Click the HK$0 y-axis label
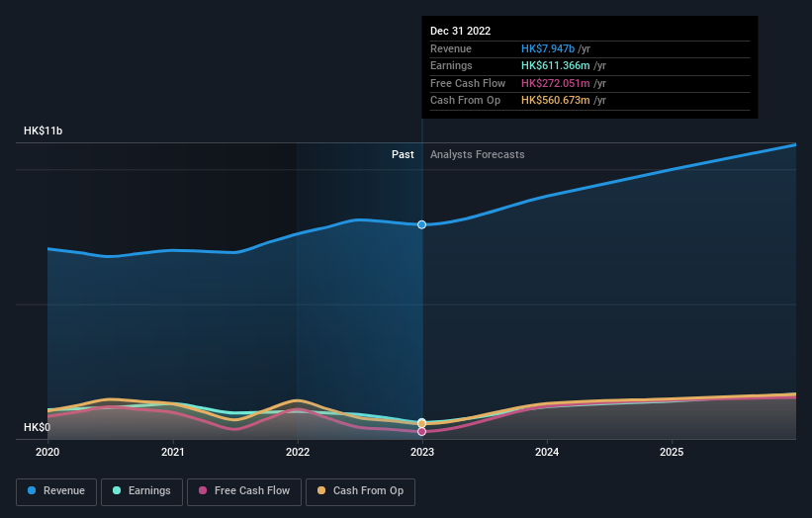Screen dimensions: 812x518 (x=37, y=427)
